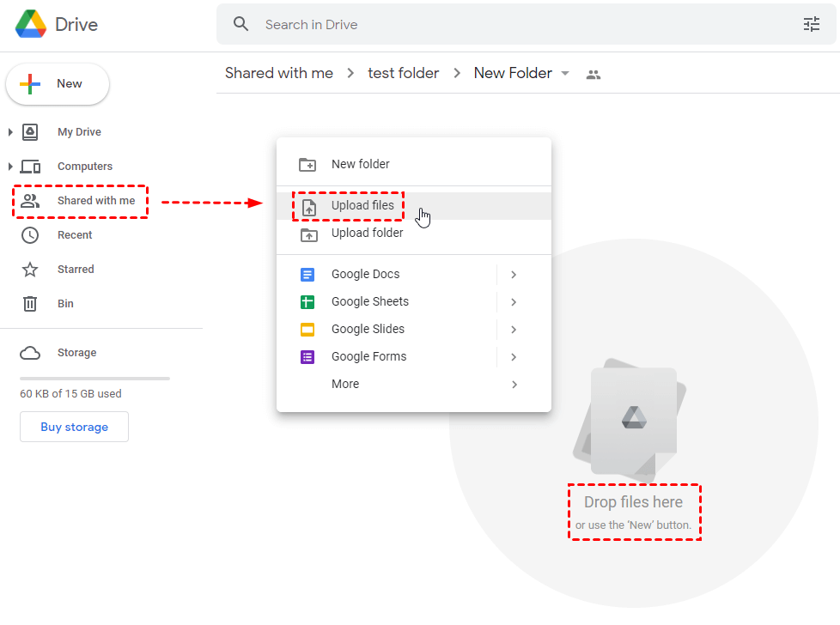Choose Upload files from the menu
The width and height of the screenshot is (840, 625).
[x=414, y=206]
